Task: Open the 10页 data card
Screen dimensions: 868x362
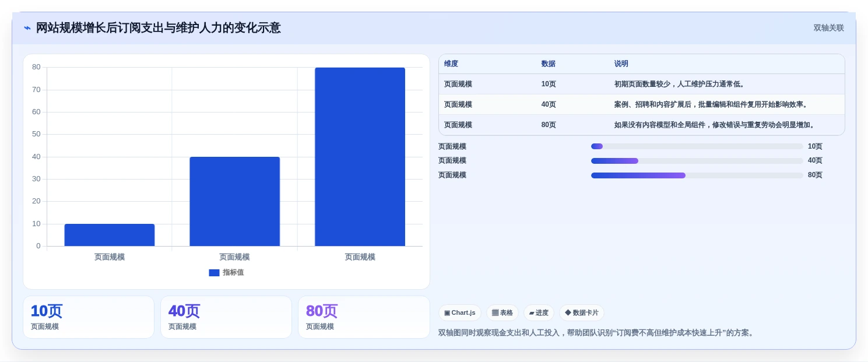Action: pos(89,317)
